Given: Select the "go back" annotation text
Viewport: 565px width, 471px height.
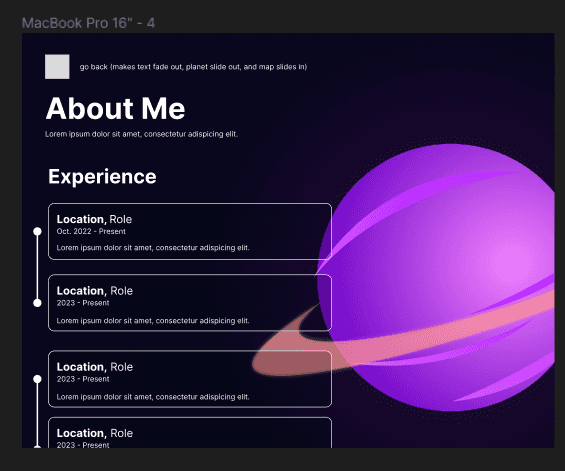Looking at the screenshot, I should pos(193,67).
